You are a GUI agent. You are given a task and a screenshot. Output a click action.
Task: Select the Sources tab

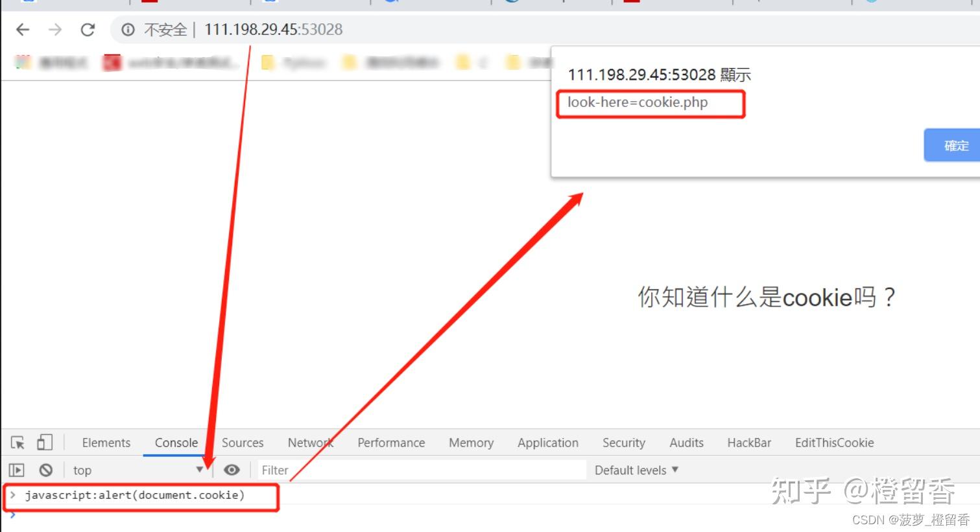click(x=243, y=443)
